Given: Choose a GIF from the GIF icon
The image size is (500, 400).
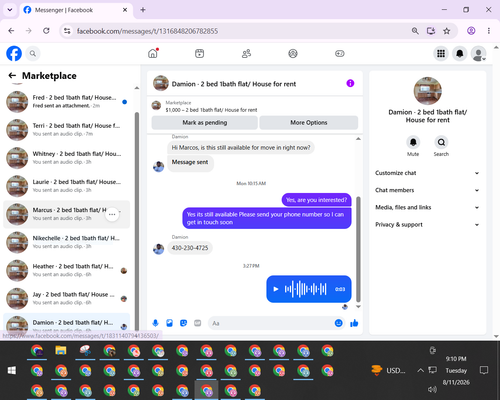Looking at the screenshot, I should point(198,323).
